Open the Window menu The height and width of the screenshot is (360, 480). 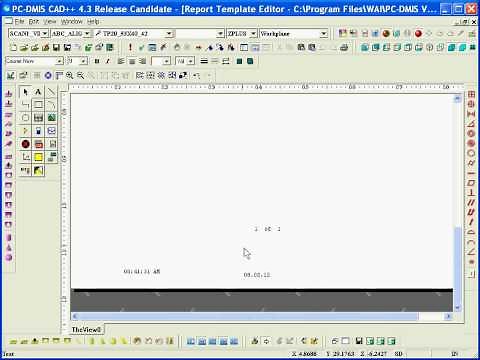tap(71, 22)
